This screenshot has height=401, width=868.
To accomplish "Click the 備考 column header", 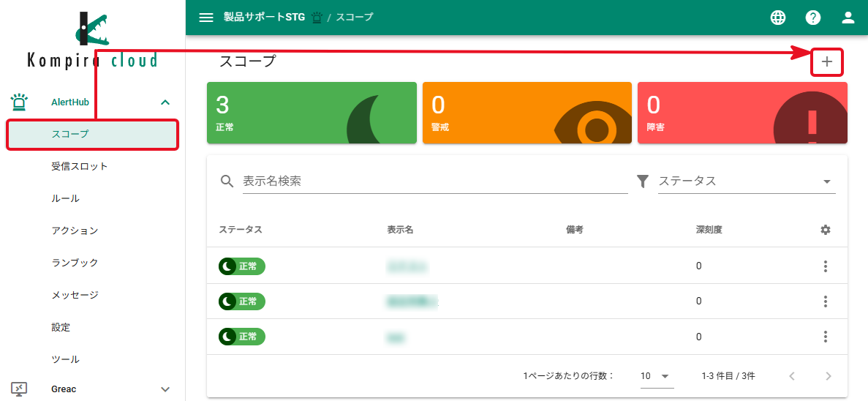I will pos(575,230).
